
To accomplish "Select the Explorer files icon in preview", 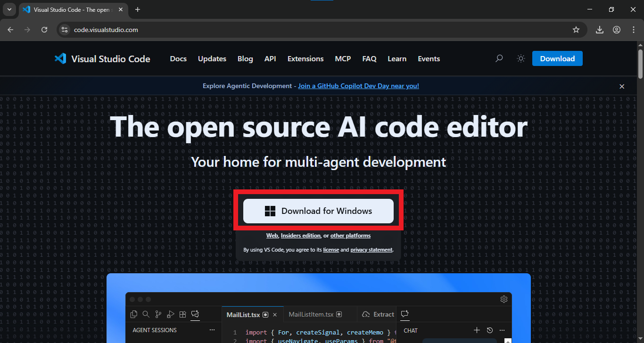I will coord(134,314).
